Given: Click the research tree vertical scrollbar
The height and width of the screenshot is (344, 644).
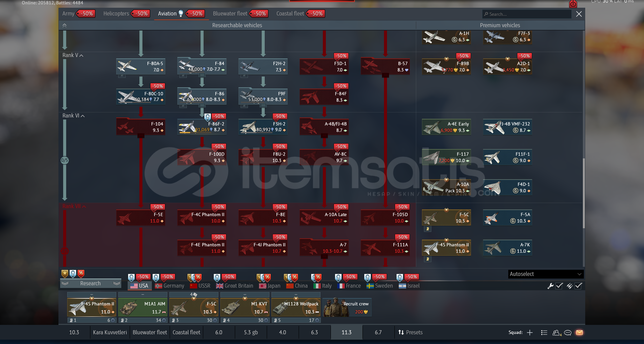Looking at the screenshot, I should (x=584, y=193).
